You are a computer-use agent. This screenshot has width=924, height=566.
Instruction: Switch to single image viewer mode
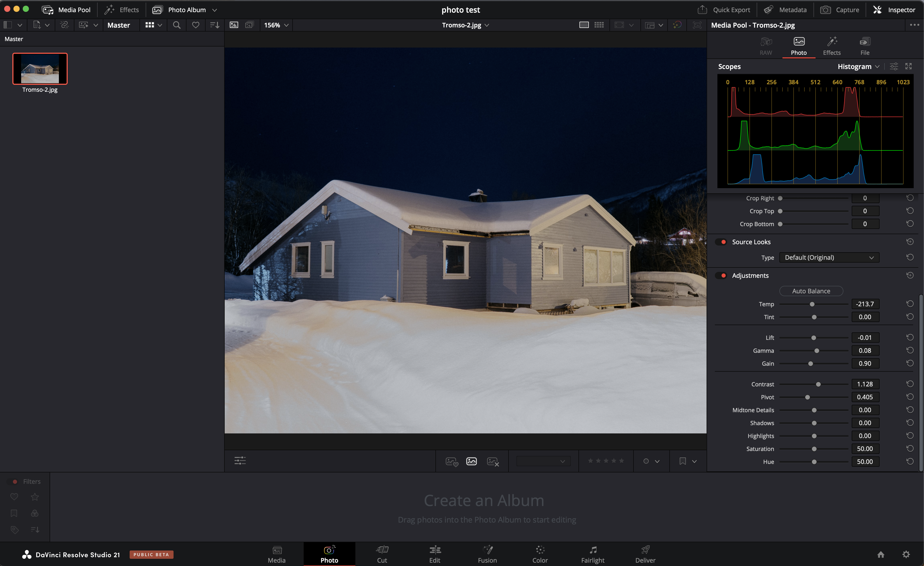coord(584,25)
